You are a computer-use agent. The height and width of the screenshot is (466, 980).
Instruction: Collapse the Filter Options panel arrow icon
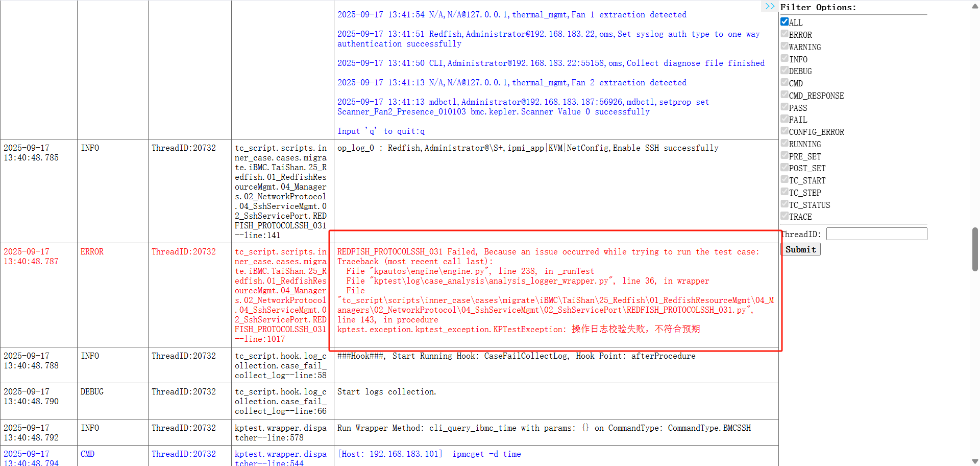click(x=770, y=7)
